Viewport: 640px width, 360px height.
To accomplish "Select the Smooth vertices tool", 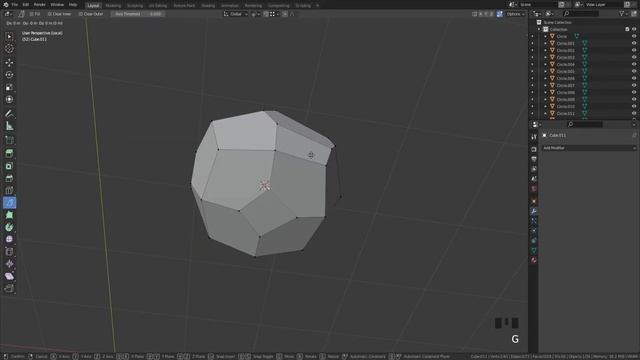I will [x=9, y=239].
